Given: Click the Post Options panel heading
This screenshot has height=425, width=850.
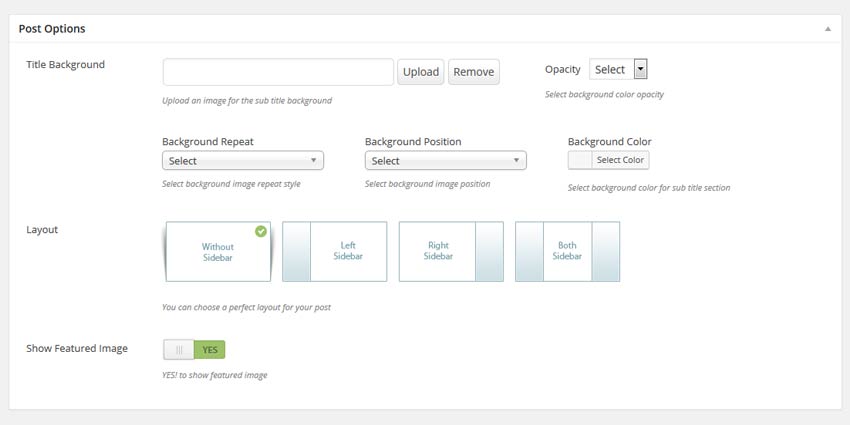Looking at the screenshot, I should [x=52, y=29].
